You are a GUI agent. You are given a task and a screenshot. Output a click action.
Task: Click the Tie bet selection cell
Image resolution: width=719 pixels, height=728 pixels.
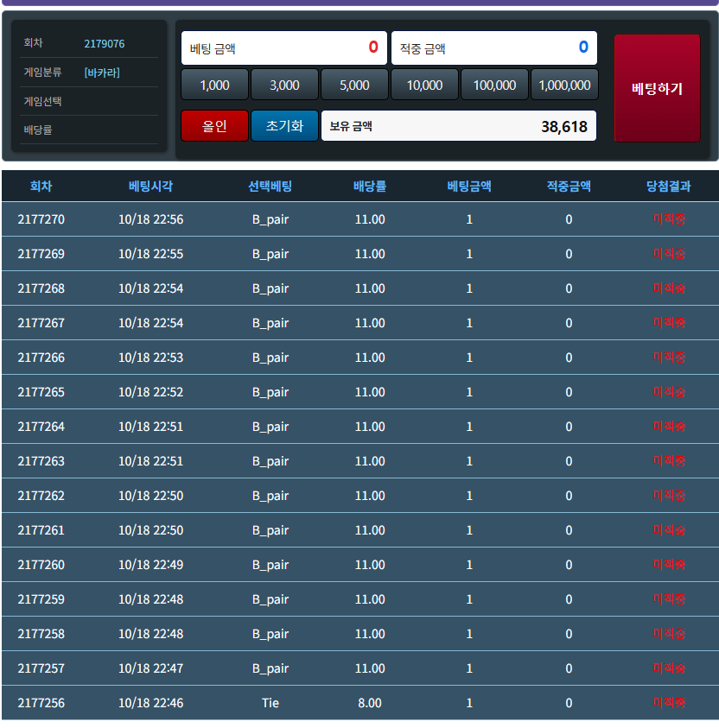(x=270, y=703)
